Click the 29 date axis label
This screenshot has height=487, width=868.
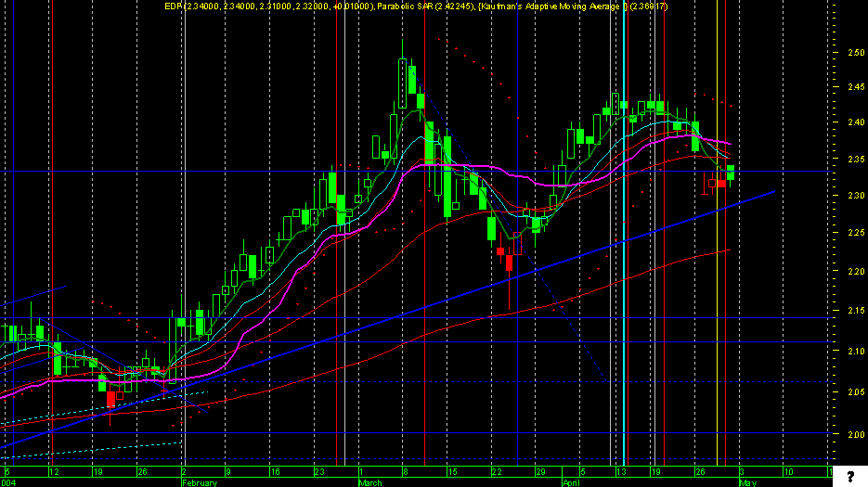click(540, 472)
